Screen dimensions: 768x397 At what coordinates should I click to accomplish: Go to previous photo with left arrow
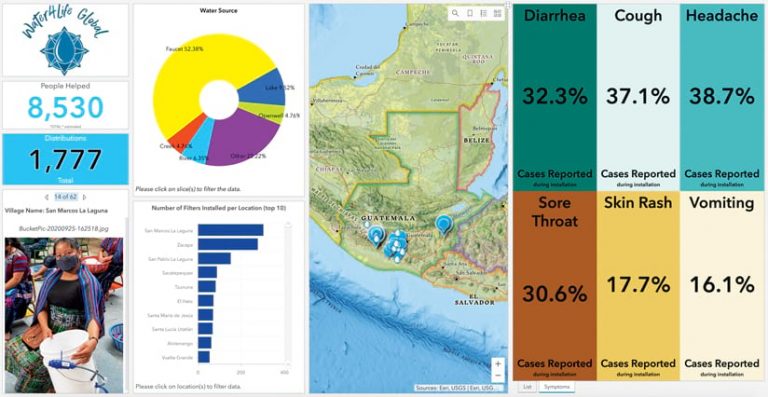(x=47, y=197)
